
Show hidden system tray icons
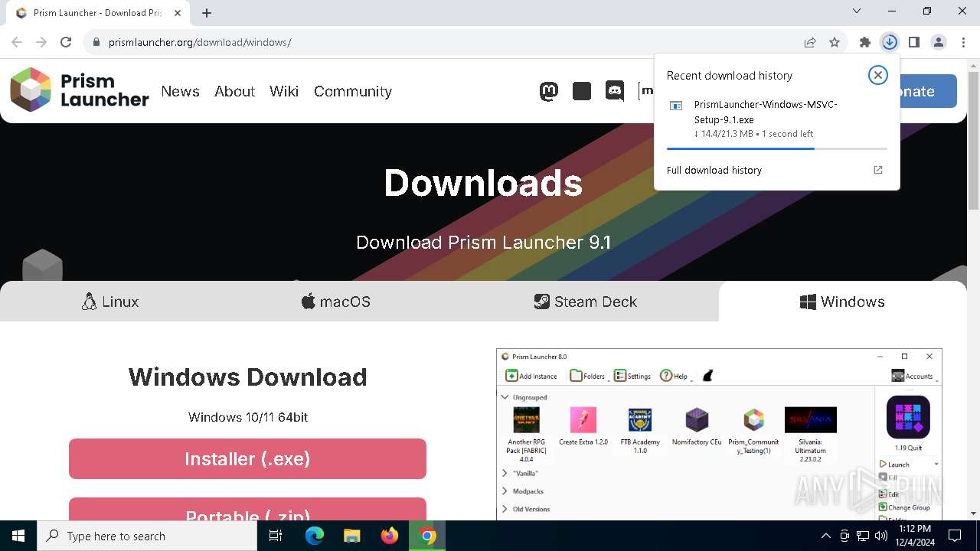825,536
